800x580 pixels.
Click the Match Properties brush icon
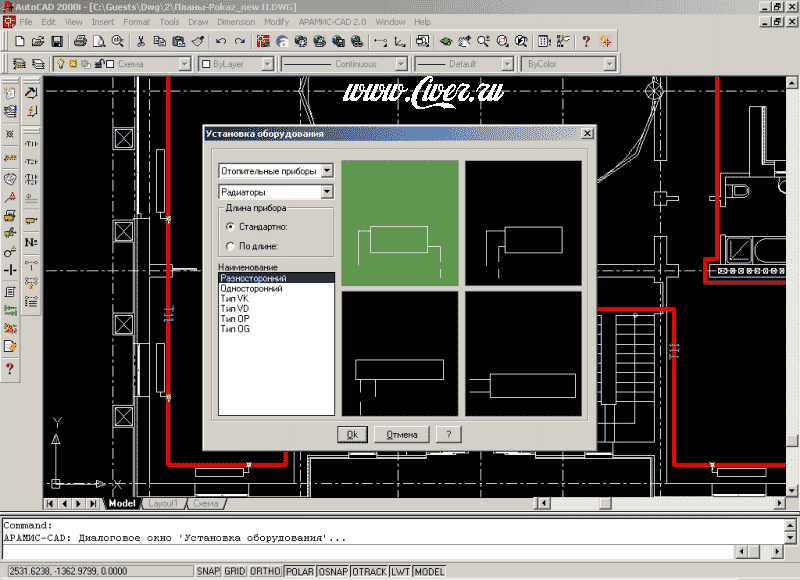point(197,42)
